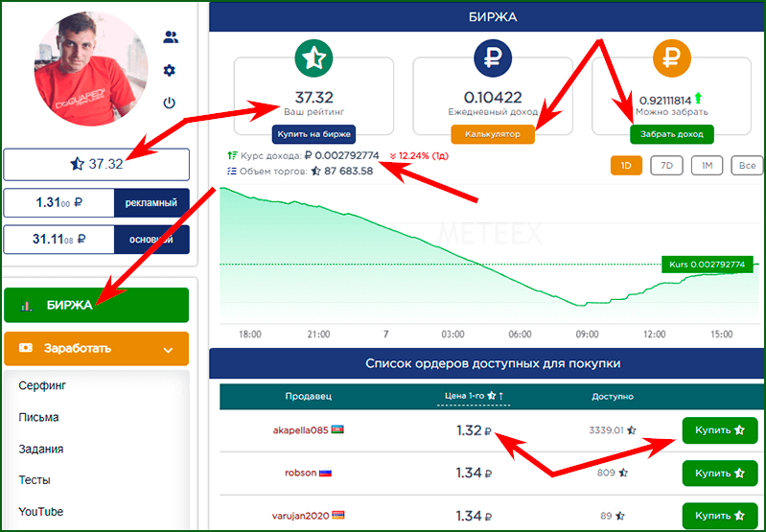Click the 1.32 ₽ price of akapella085
The height and width of the screenshot is (532, 766).
[x=474, y=430]
